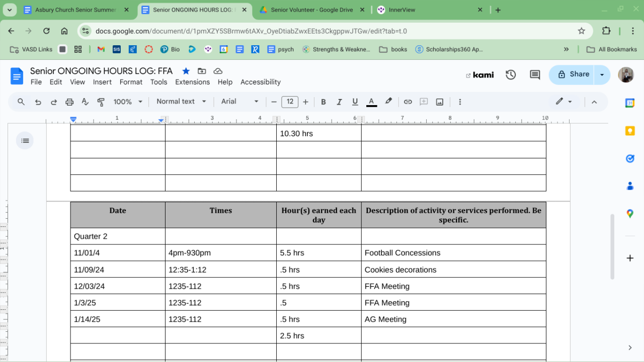This screenshot has height=362, width=644.
Task: Show document outline icon
Action: [25, 141]
